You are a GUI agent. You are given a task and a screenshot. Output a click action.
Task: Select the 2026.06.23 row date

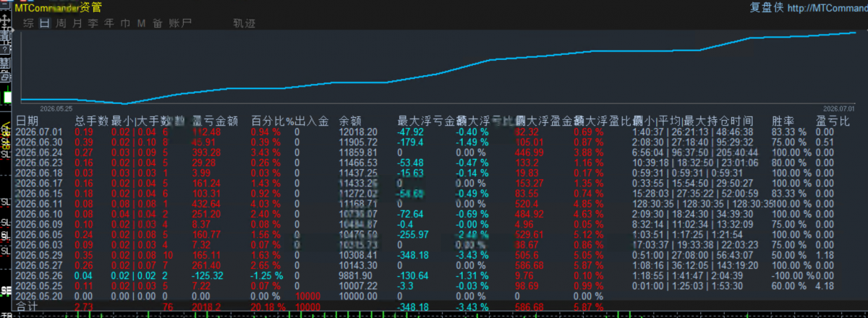tap(38, 163)
